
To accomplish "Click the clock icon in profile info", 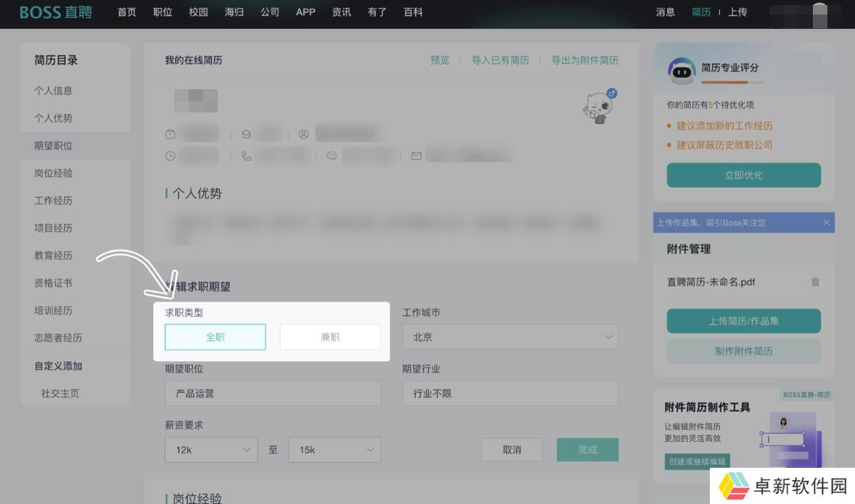I will click(170, 156).
